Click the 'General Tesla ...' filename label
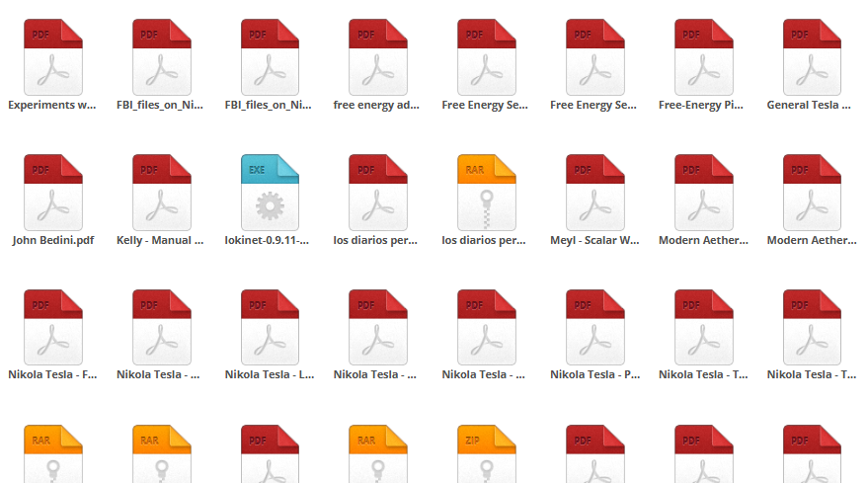Viewport: 868px width, 483px height. click(811, 105)
